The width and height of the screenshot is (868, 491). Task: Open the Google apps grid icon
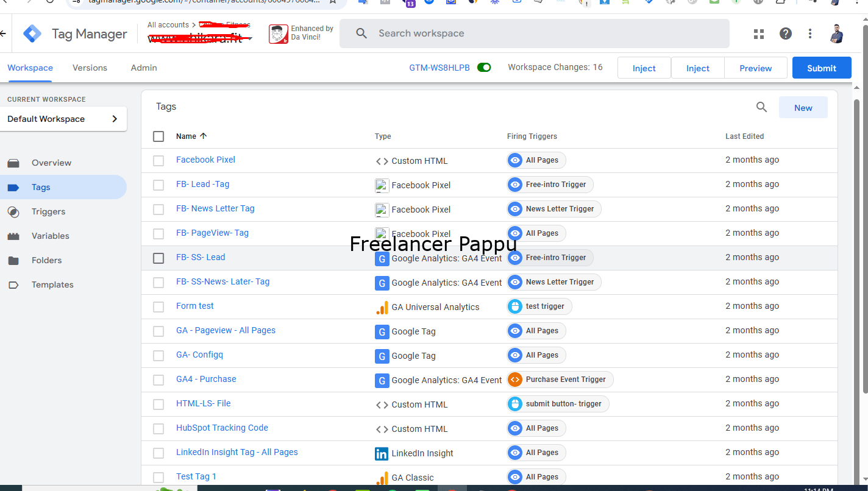[759, 34]
